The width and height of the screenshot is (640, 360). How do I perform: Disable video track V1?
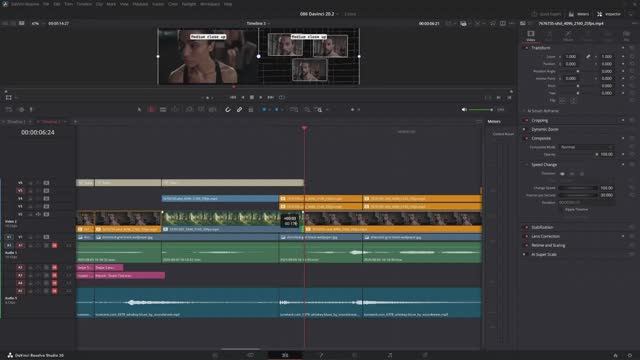(46, 237)
